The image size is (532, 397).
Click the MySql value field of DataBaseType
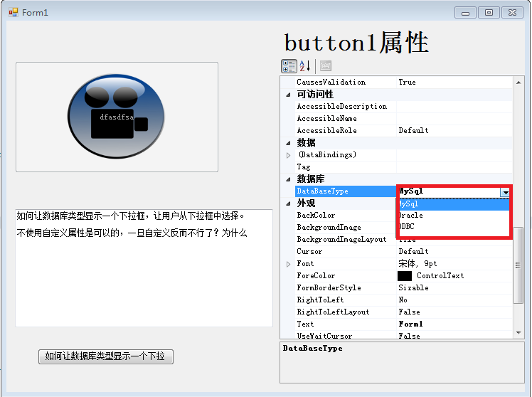pyautogui.click(x=449, y=191)
